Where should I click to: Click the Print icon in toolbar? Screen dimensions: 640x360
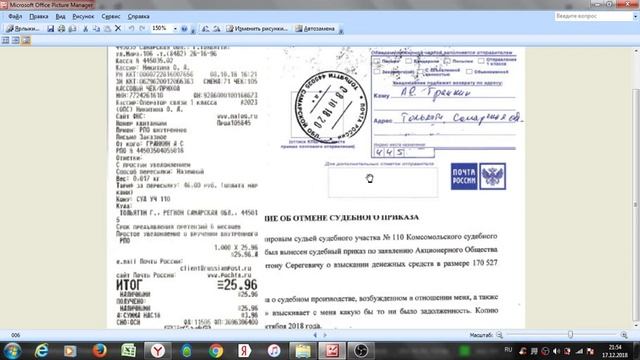pos(61,29)
